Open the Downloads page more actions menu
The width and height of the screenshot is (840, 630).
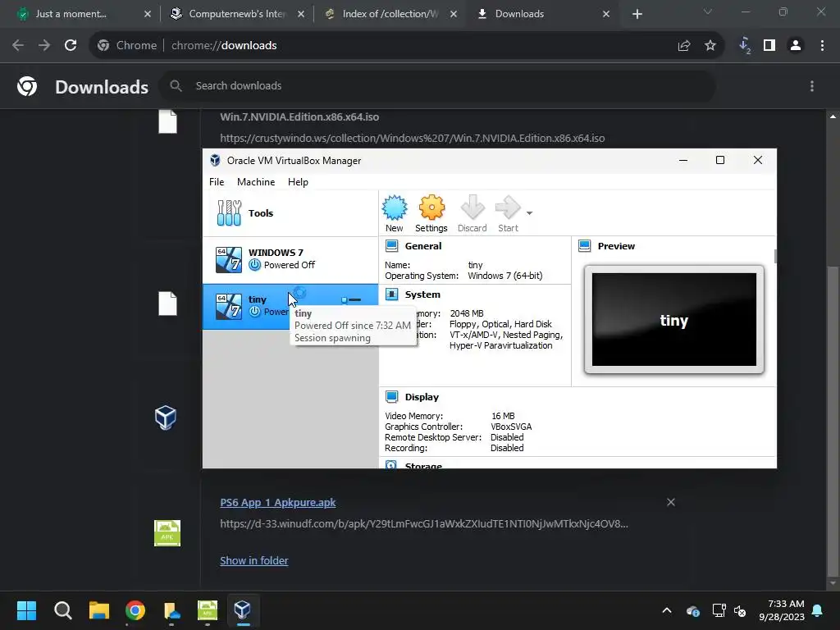pyautogui.click(x=812, y=86)
